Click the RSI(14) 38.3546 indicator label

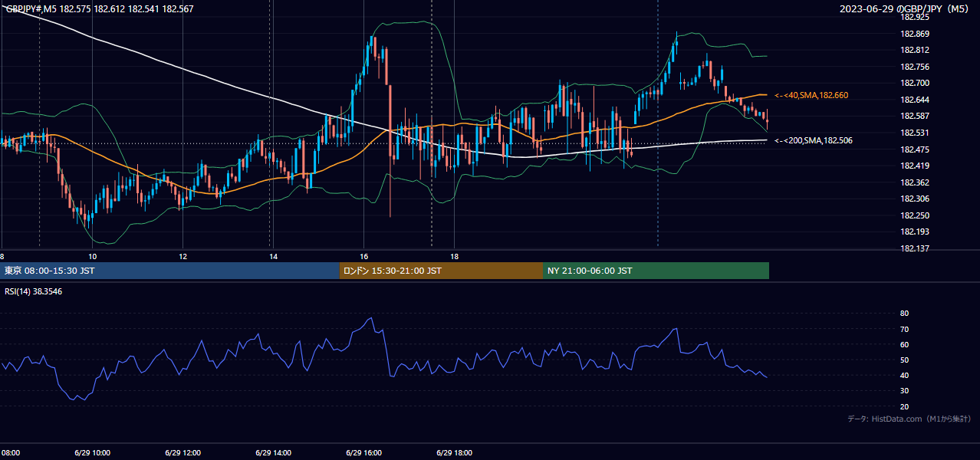34,291
